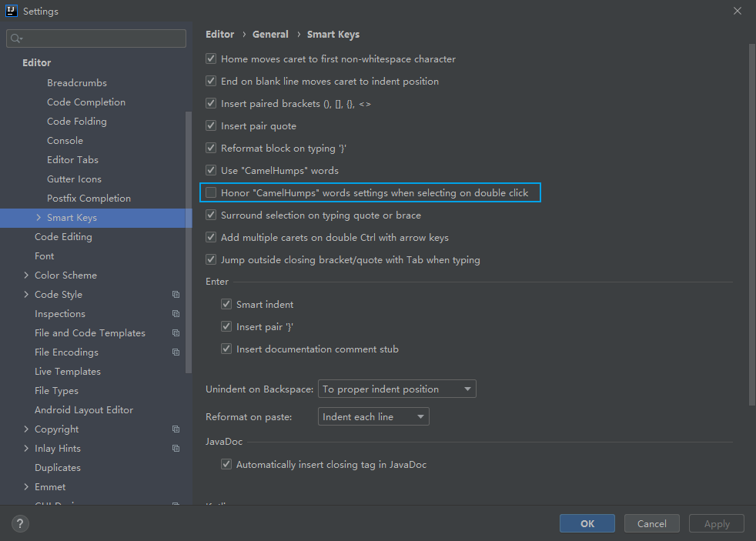Click the right panel vertical scrollbar
The image size is (756, 541).
(751, 223)
